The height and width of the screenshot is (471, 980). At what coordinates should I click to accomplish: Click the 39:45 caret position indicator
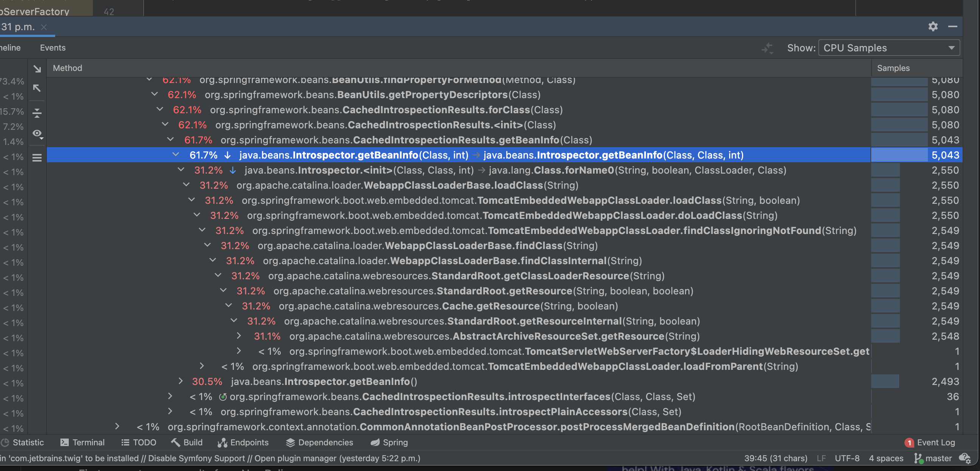[x=776, y=459]
